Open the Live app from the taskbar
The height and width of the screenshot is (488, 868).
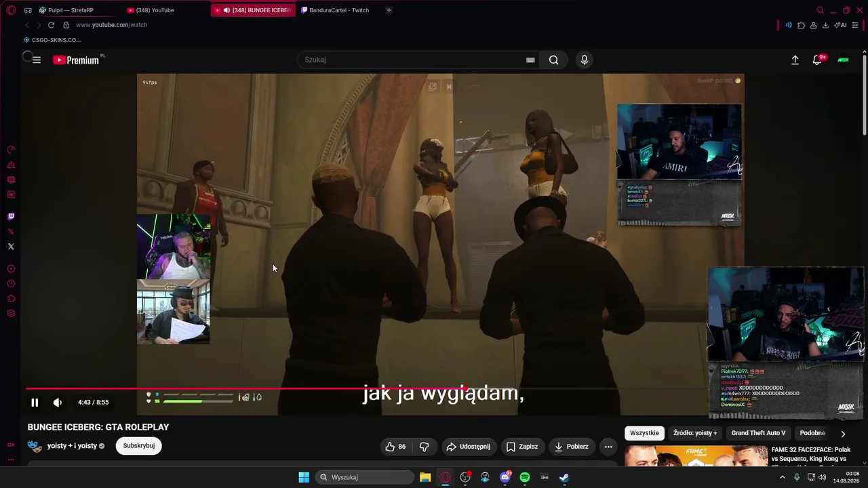point(544,477)
